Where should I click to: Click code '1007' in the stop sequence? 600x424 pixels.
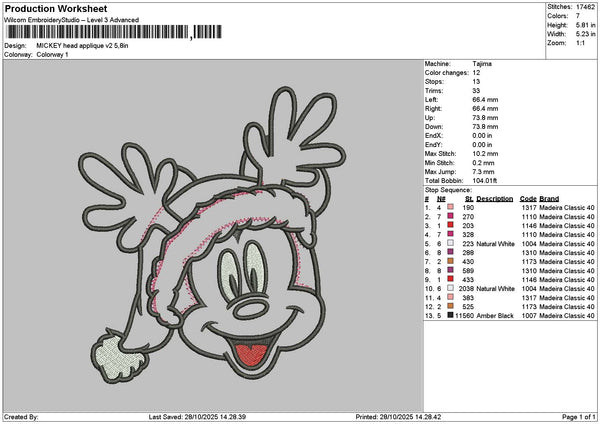[x=529, y=316]
